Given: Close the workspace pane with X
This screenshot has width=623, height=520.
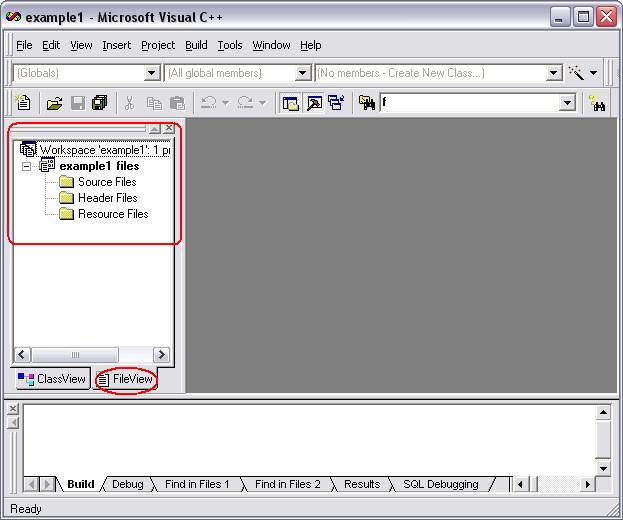Looking at the screenshot, I should (168, 128).
